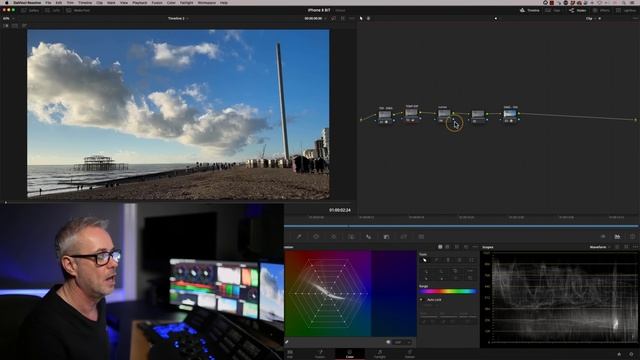Open the DaVinci Resolve application menu

point(27,2)
